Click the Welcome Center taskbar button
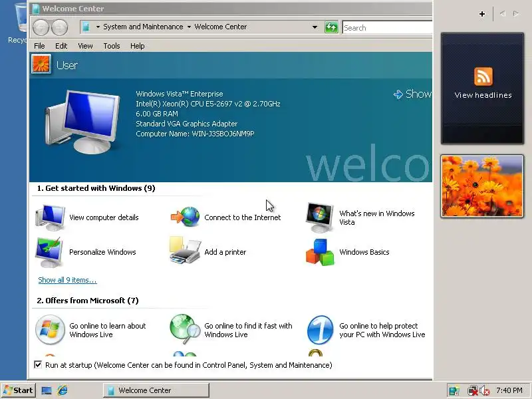The width and height of the screenshot is (532, 399). click(156, 390)
